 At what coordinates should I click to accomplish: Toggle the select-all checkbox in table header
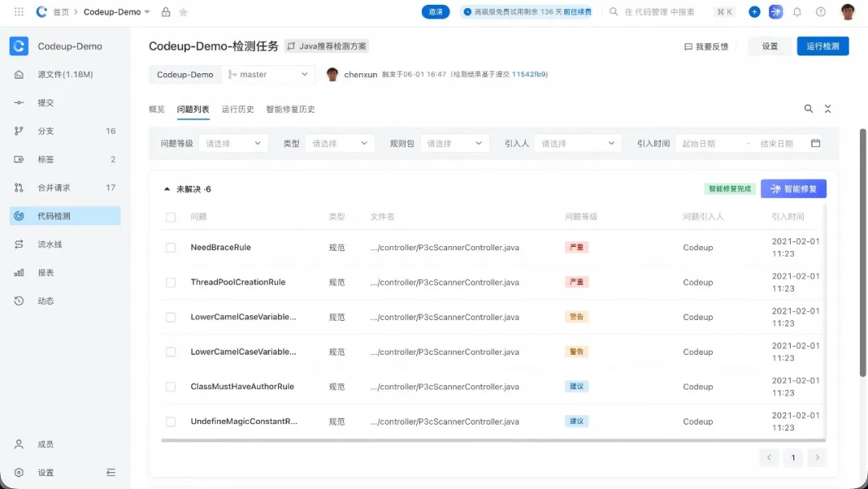(x=170, y=216)
